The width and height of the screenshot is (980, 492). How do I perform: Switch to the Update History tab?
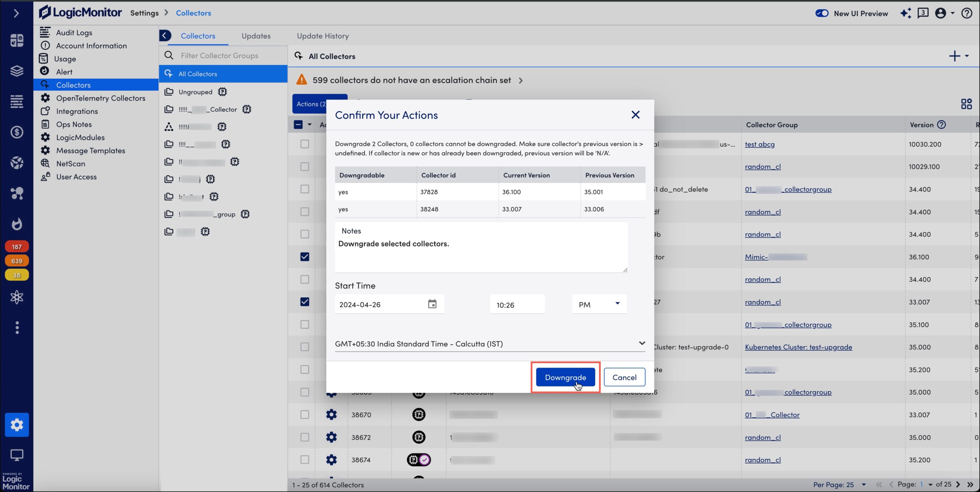click(323, 36)
